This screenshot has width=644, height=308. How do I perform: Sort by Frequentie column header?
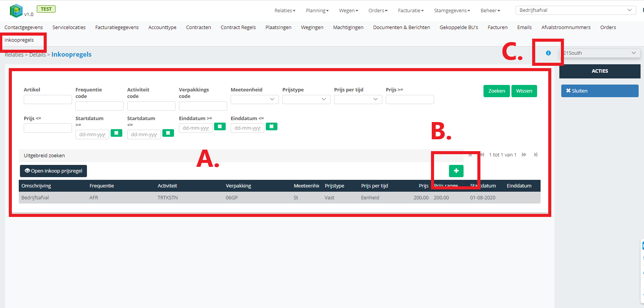tap(102, 186)
